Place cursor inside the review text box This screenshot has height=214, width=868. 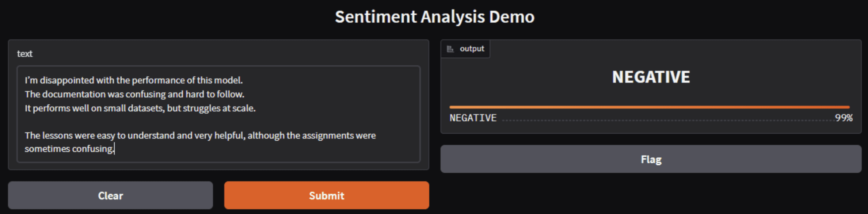click(x=219, y=113)
